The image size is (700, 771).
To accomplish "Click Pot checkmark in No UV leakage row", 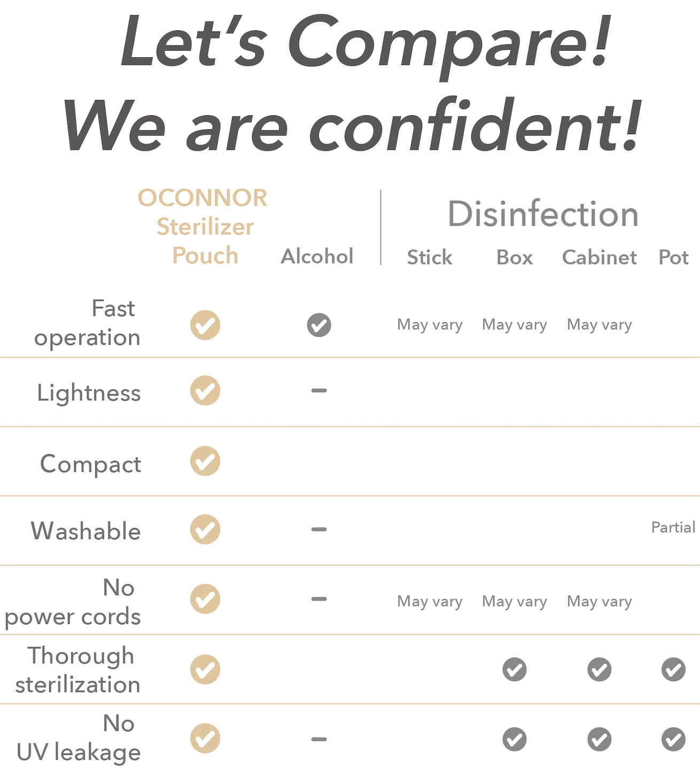I will coord(673,739).
